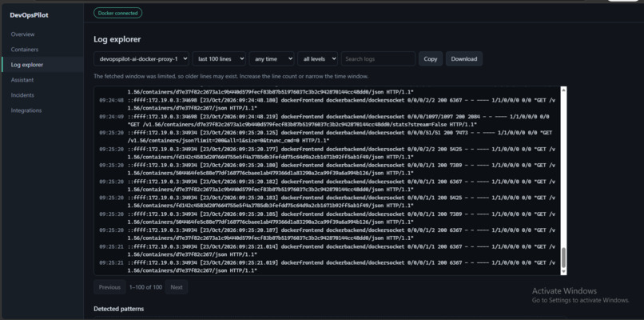Open the Integrations page
Viewport: 644px width, 320px height.
(x=26, y=110)
